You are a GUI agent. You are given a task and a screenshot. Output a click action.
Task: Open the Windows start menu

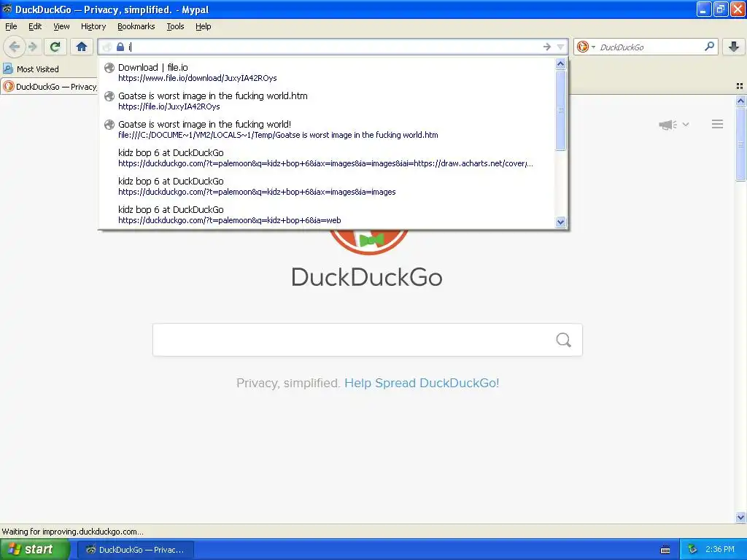click(x=35, y=550)
